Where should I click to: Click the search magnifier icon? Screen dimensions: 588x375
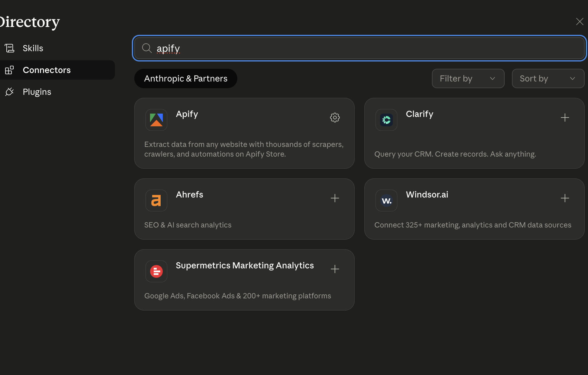147,48
